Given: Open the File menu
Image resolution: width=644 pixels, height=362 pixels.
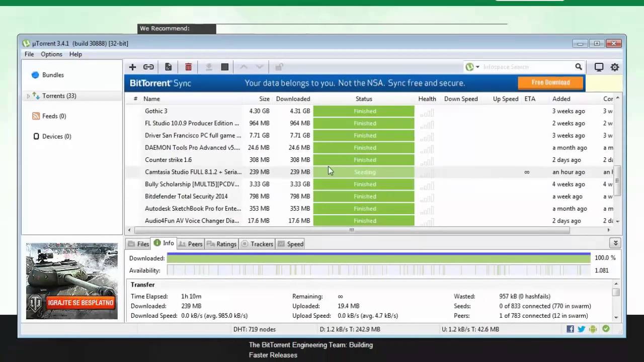Looking at the screenshot, I should pyautogui.click(x=29, y=54).
